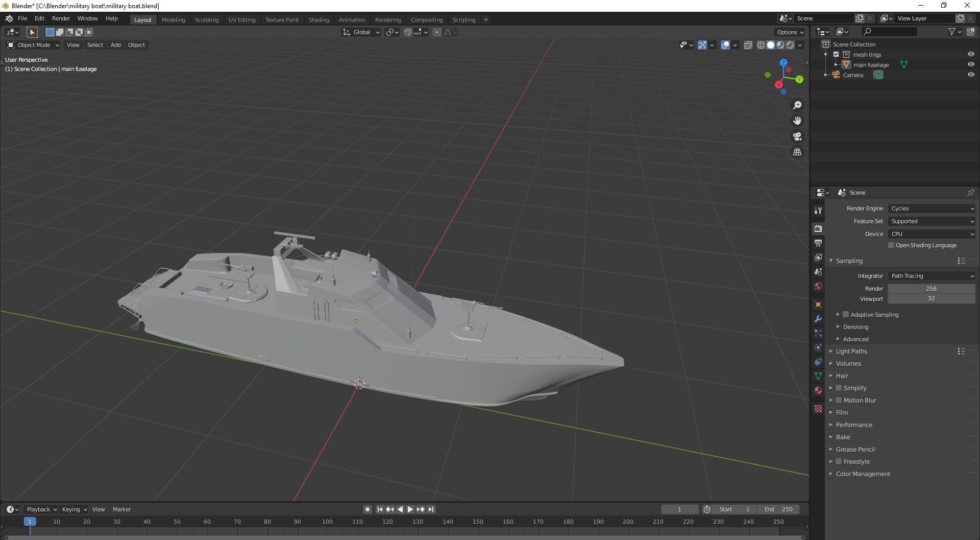The width and height of the screenshot is (980, 540).
Task: Play the animation forward
Action: (x=410, y=509)
